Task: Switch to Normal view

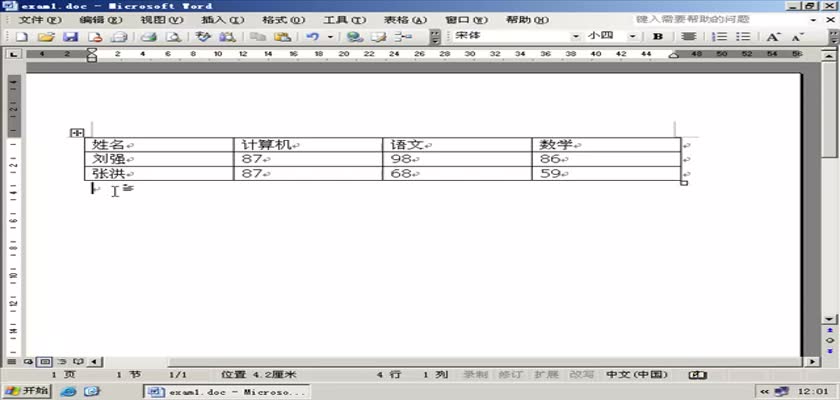Action: tap(11, 361)
